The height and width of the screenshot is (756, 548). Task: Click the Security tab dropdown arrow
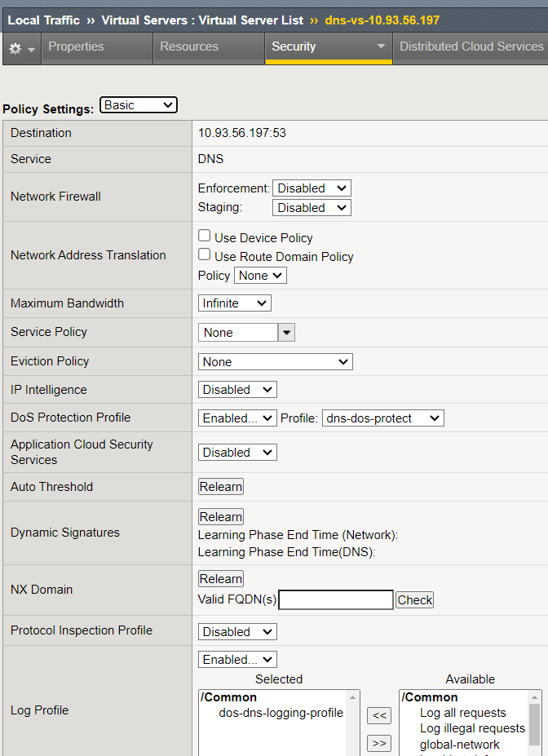coord(380,47)
